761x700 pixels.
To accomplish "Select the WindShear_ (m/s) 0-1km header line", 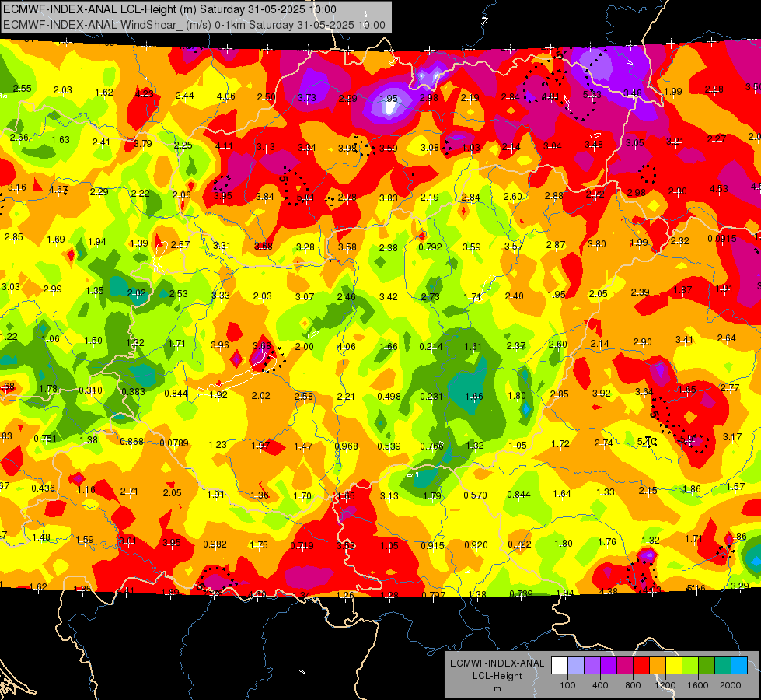I will pyautogui.click(x=194, y=25).
